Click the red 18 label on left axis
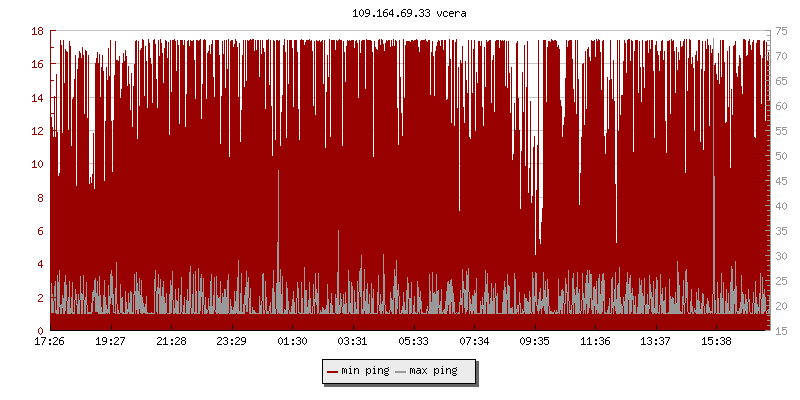This screenshot has height=400, width=800. tap(36, 31)
